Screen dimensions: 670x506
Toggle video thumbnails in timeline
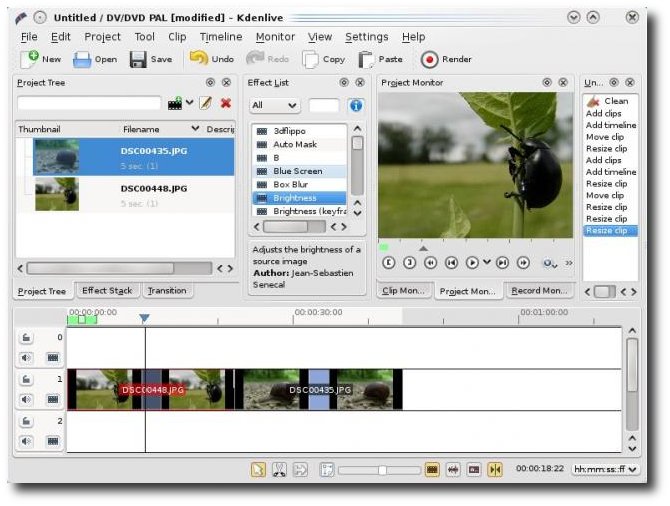click(x=432, y=470)
